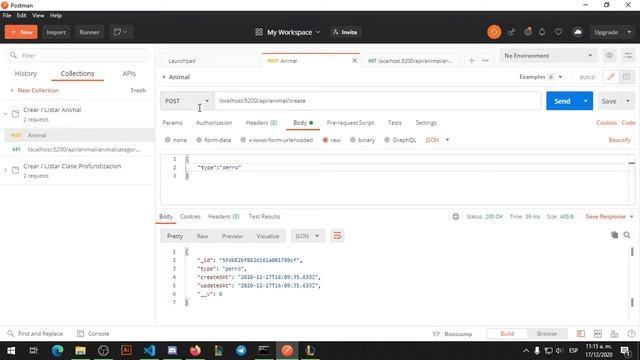Viewport: 640px width, 360px height.
Task: Open the Bootcamp from status bar
Action: pos(453,334)
